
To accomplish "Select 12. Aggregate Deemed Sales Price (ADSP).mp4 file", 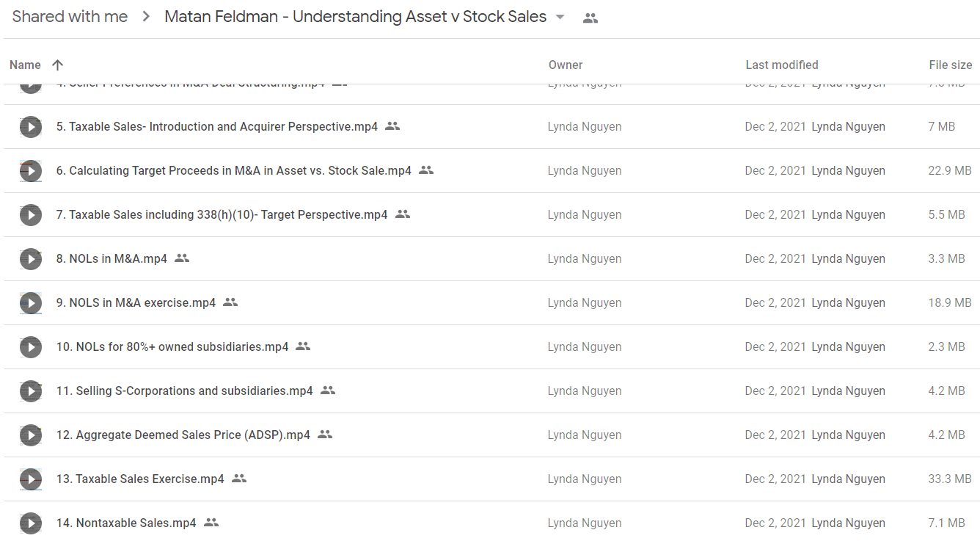I will click(x=490, y=435).
